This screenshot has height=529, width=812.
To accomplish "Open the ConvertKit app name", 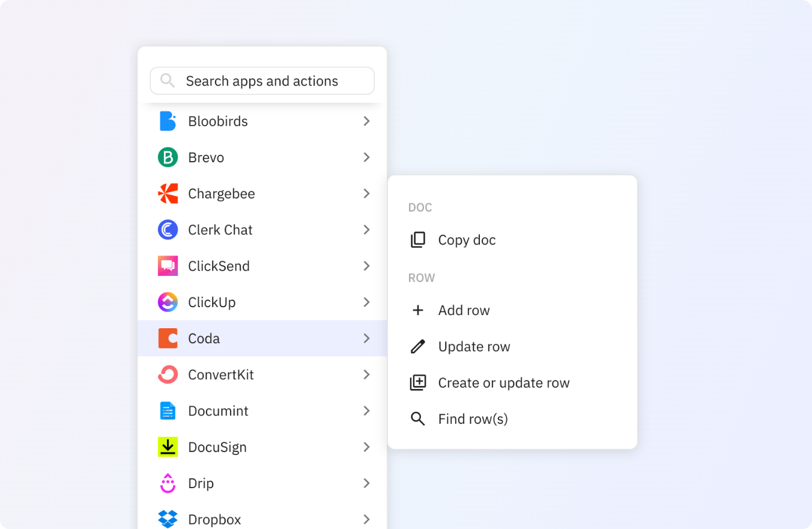I will coord(221,375).
